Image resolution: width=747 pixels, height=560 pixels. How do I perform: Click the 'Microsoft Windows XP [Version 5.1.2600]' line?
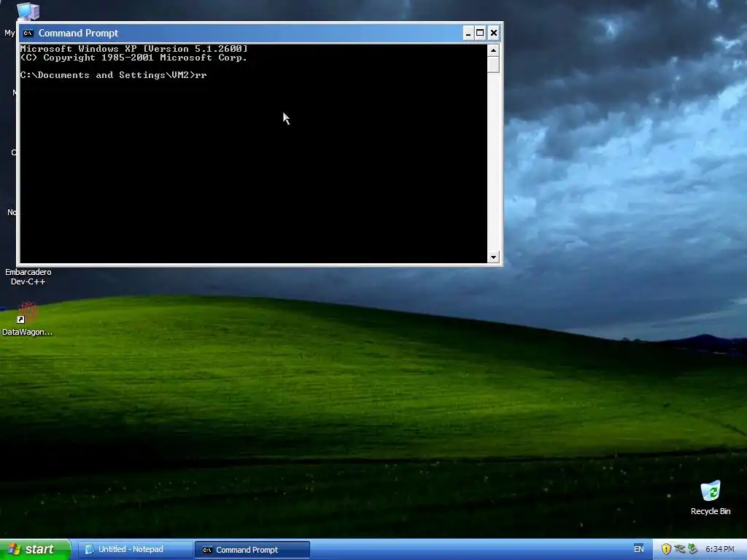click(x=134, y=49)
